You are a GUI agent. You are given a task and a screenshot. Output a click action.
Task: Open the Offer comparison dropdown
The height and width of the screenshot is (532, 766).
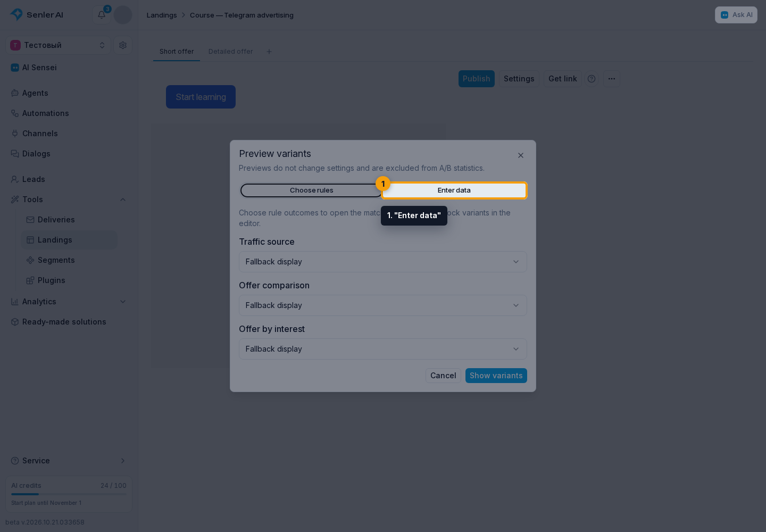coord(383,305)
